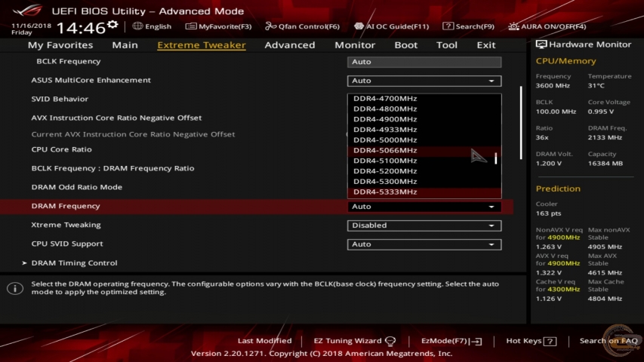Image resolution: width=644 pixels, height=362 pixels.
Task: Click the main settings page scrollbar
Action: pos(521,122)
